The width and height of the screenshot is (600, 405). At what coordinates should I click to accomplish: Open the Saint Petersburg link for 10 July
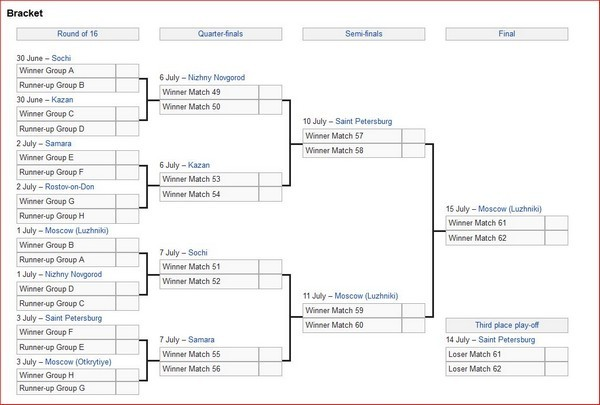pyautogui.click(x=364, y=121)
